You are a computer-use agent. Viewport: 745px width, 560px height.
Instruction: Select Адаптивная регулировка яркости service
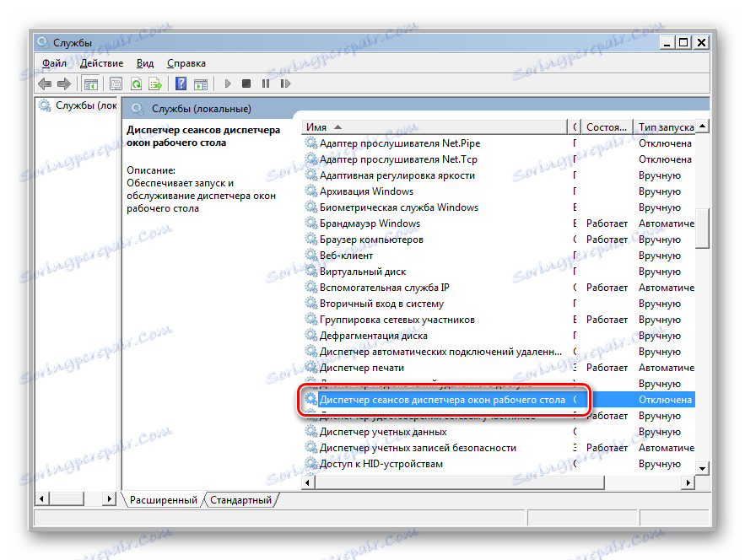[397, 175]
